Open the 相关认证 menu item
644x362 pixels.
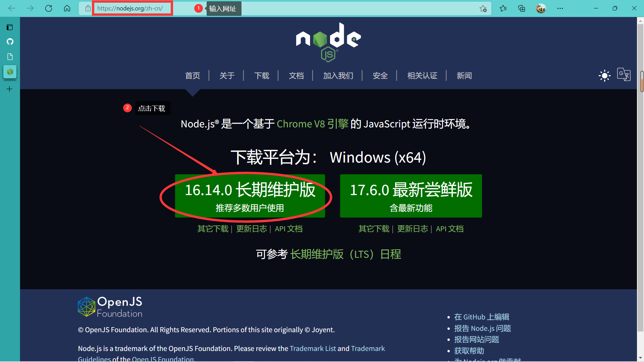tap(422, 76)
